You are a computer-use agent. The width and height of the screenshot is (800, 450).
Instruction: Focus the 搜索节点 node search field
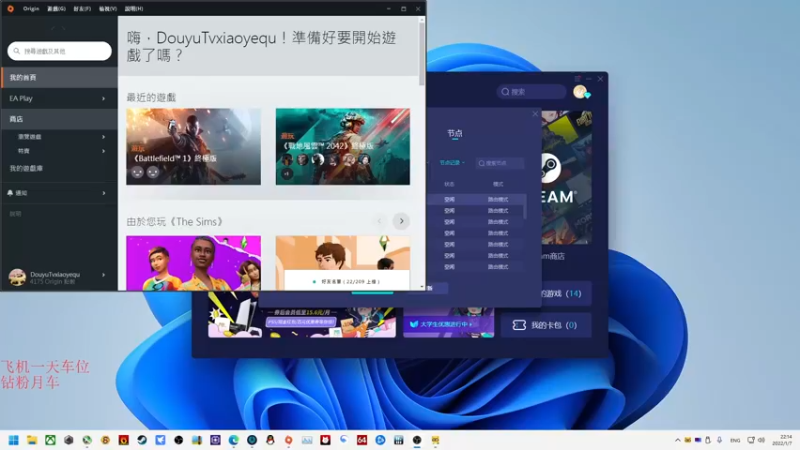click(x=499, y=163)
